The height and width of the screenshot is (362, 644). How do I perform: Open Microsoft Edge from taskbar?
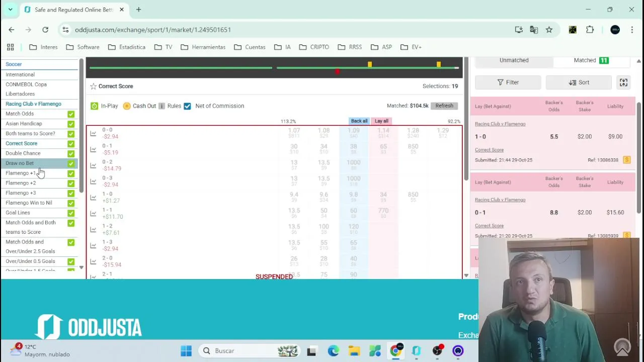[x=333, y=351]
